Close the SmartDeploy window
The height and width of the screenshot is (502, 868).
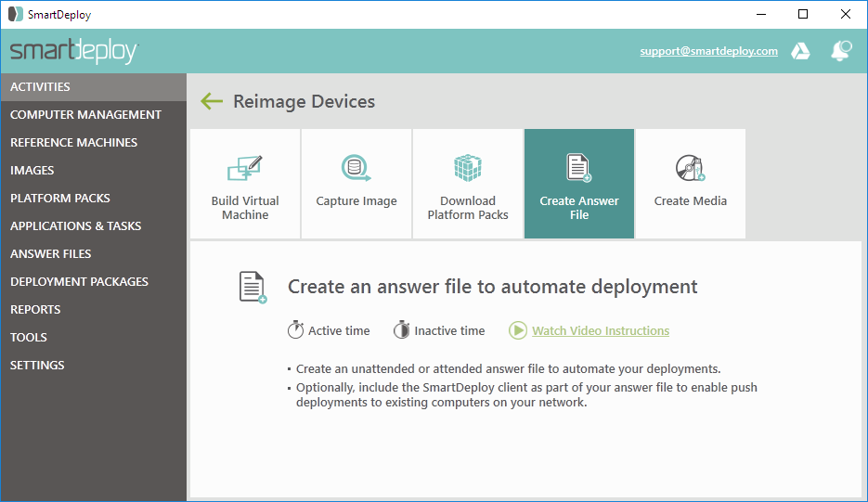846,15
